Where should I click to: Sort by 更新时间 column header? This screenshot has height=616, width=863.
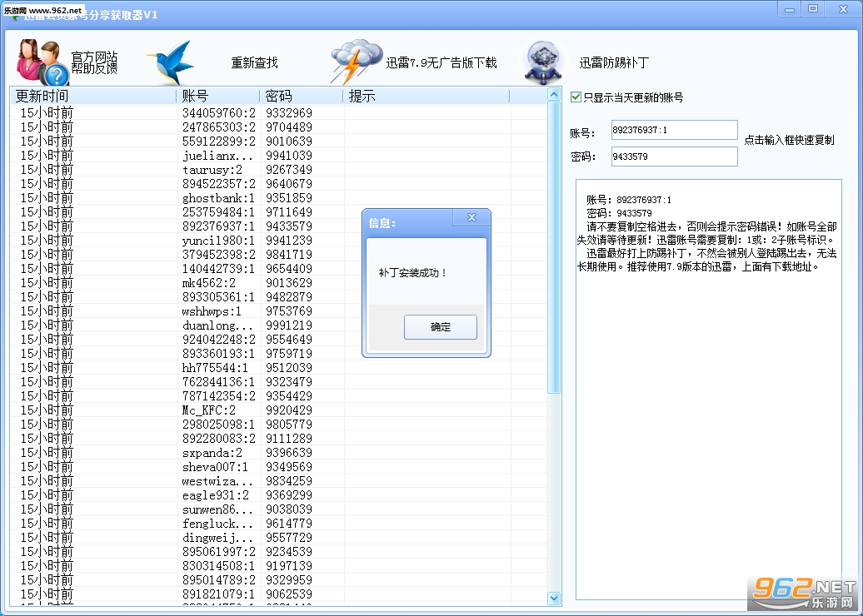[x=93, y=97]
